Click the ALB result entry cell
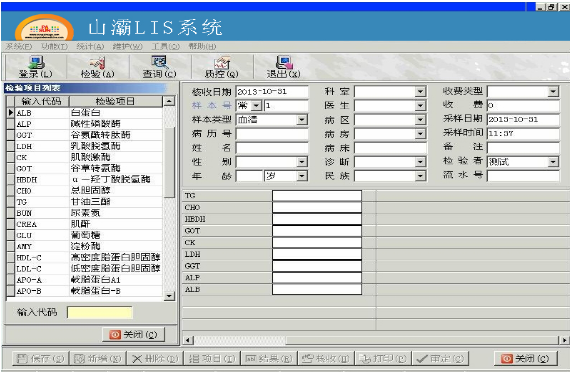 tap(317, 289)
